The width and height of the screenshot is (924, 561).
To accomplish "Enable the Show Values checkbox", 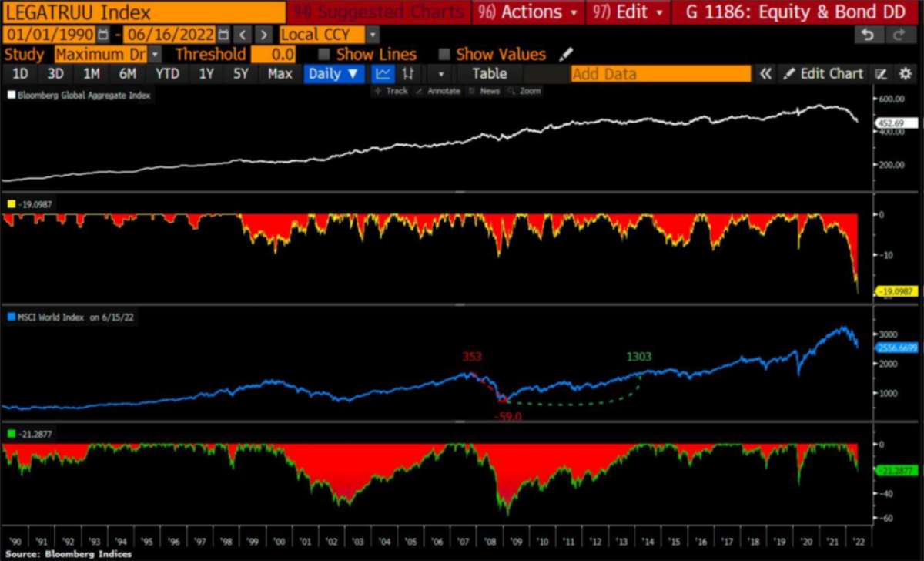I will pos(444,54).
